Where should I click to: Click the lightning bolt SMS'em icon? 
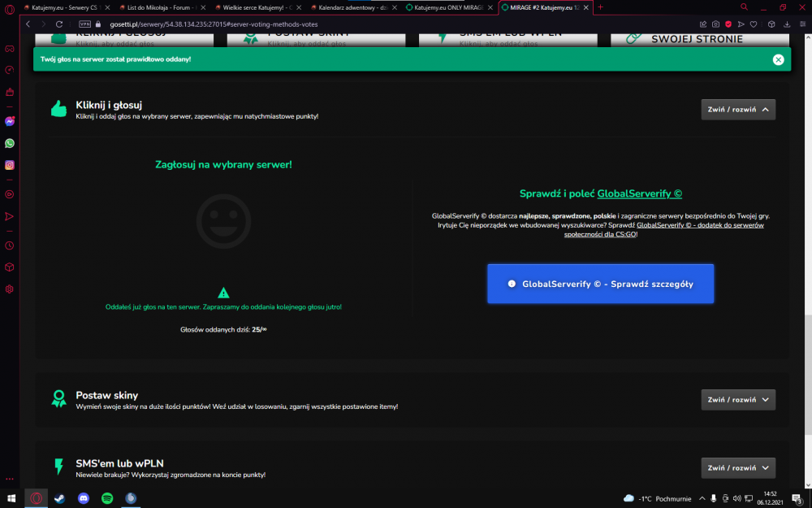coord(58,467)
